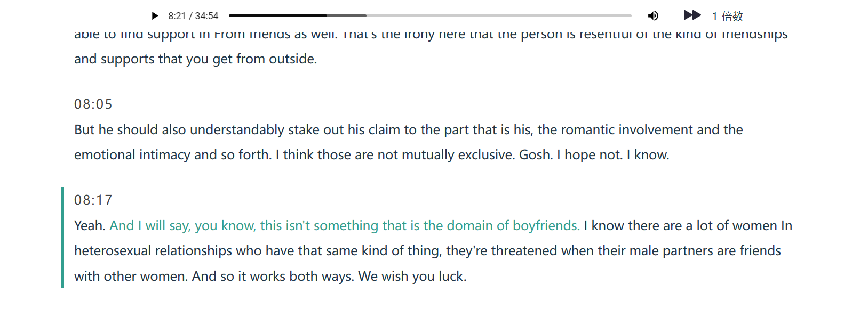The width and height of the screenshot is (868, 309).
Task: Jump to the 08:05 timestamp
Action: tap(93, 104)
